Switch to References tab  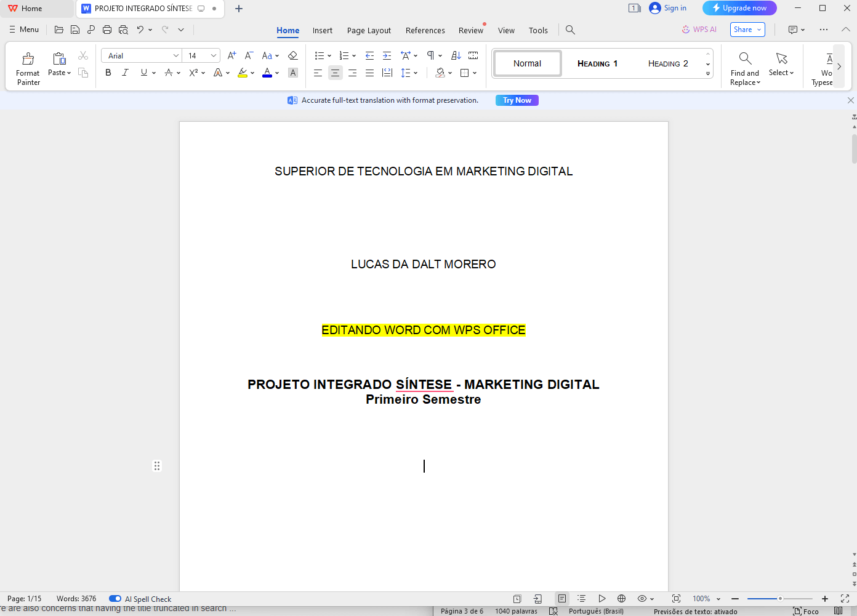(x=425, y=30)
